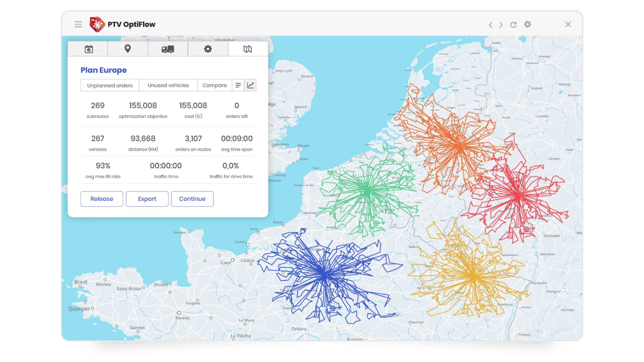Go forward with the right arrow

[x=501, y=25]
